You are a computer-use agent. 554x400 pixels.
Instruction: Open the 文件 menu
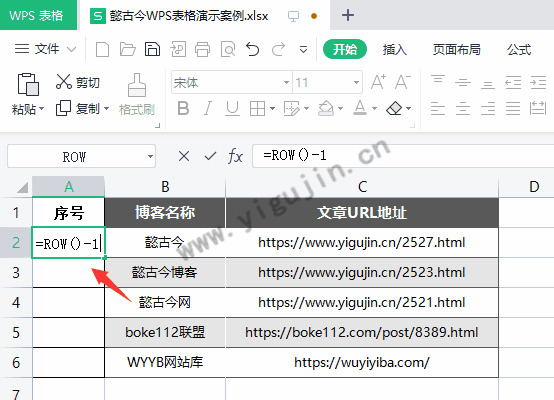click(x=46, y=49)
